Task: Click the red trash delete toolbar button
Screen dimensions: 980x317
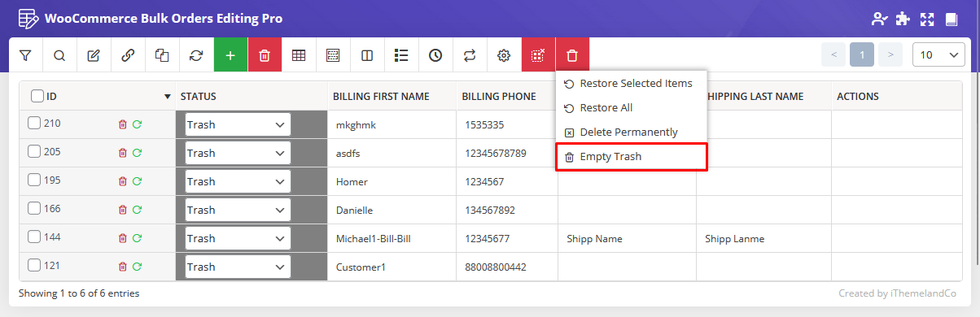Action: pyautogui.click(x=265, y=55)
